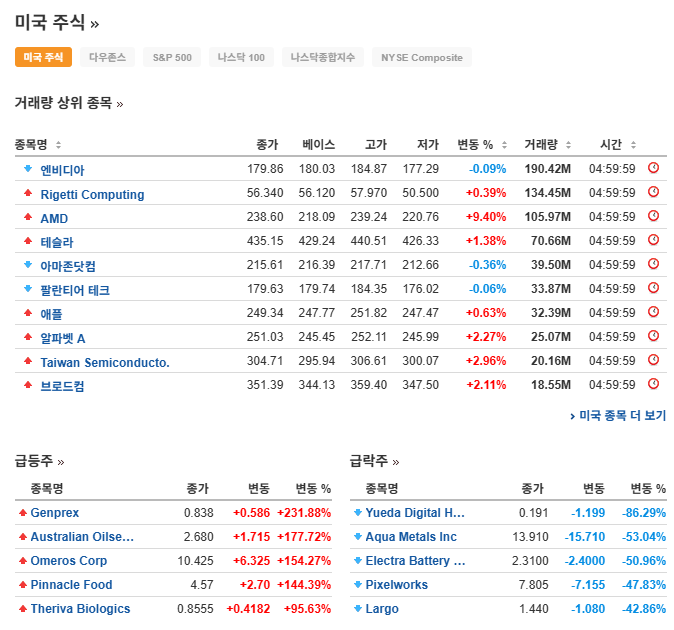The image size is (674, 630).
Task: Open the Pinnacle Food gainer link
Action: point(71,585)
